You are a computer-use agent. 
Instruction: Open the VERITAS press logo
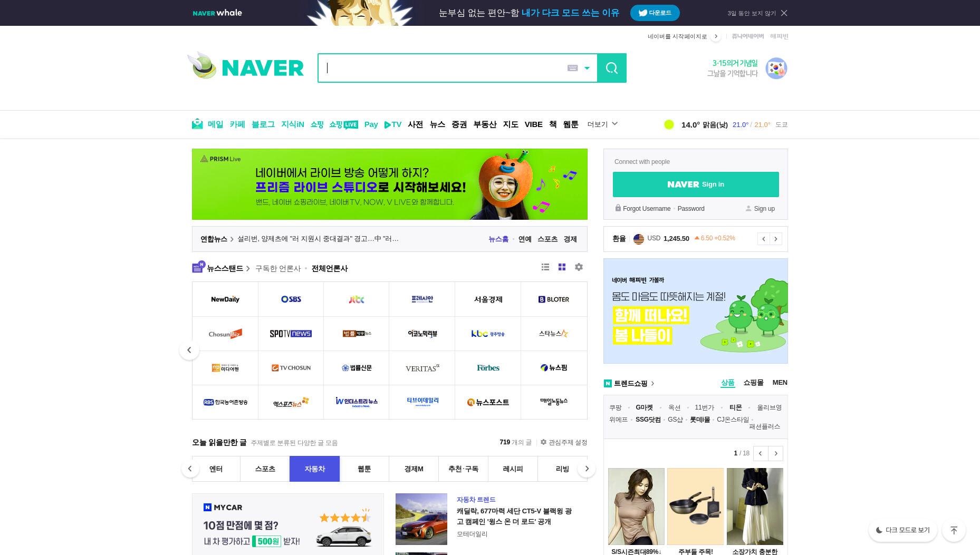[422, 368]
